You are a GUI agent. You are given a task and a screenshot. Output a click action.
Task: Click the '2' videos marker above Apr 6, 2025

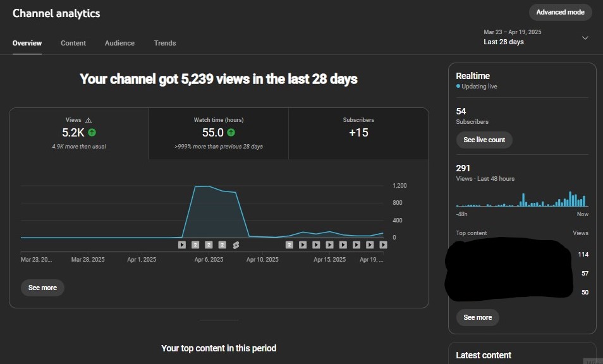(x=209, y=245)
